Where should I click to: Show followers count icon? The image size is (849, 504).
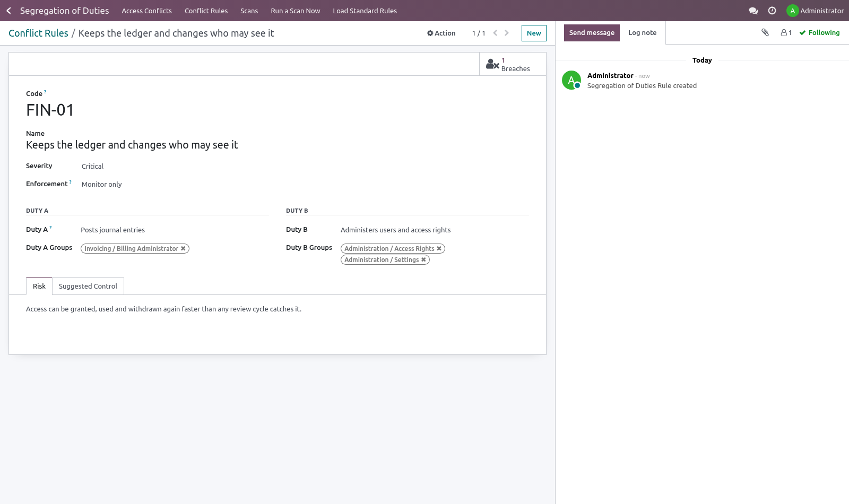[x=786, y=33]
